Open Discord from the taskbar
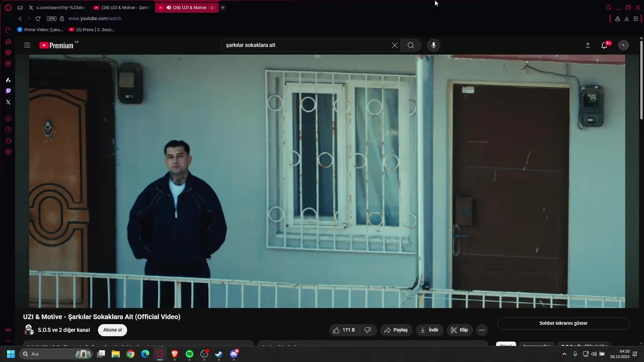Viewport: 644px width, 362px height. tap(233, 354)
